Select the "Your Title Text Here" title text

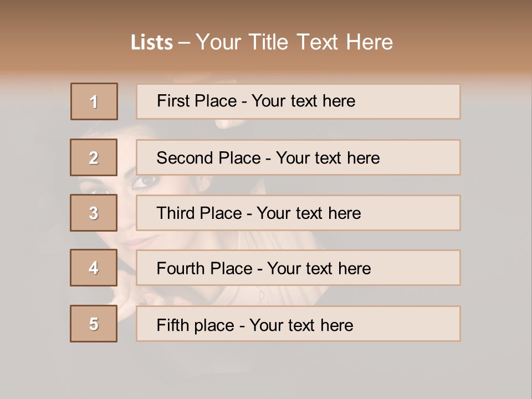tap(294, 42)
